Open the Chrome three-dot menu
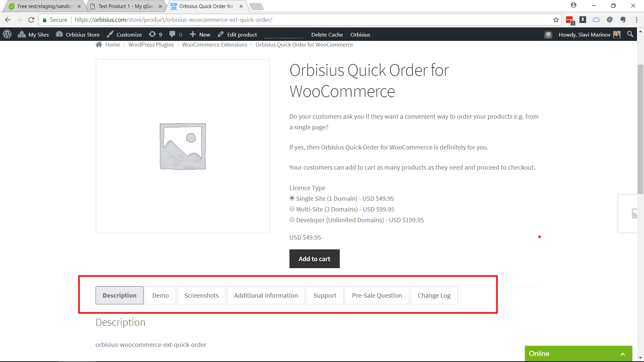This screenshot has width=644, height=362. (636, 20)
